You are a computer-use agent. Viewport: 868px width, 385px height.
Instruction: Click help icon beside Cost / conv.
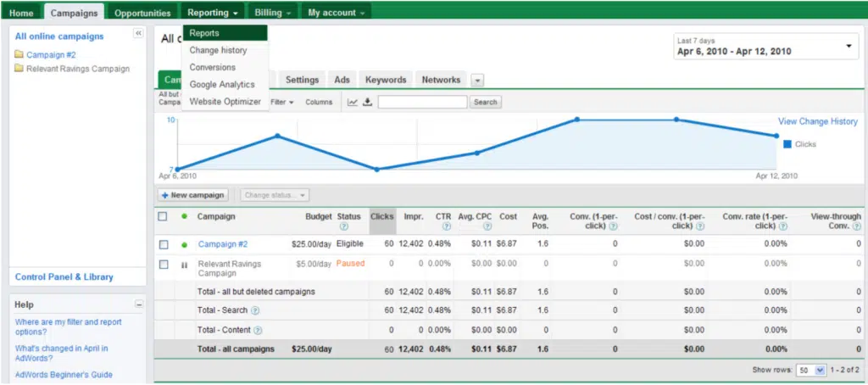tap(700, 226)
